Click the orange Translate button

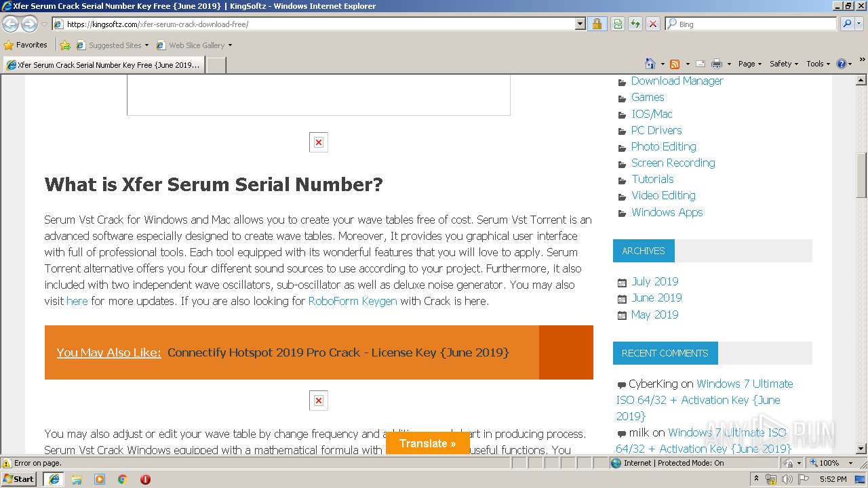pos(427,443)
